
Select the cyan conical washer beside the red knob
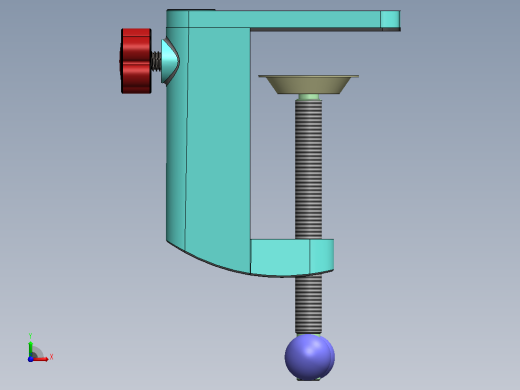(x=170, y=61)
